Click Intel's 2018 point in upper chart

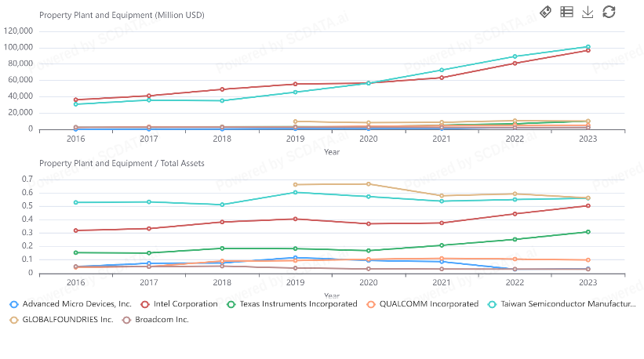click(222, 89)
